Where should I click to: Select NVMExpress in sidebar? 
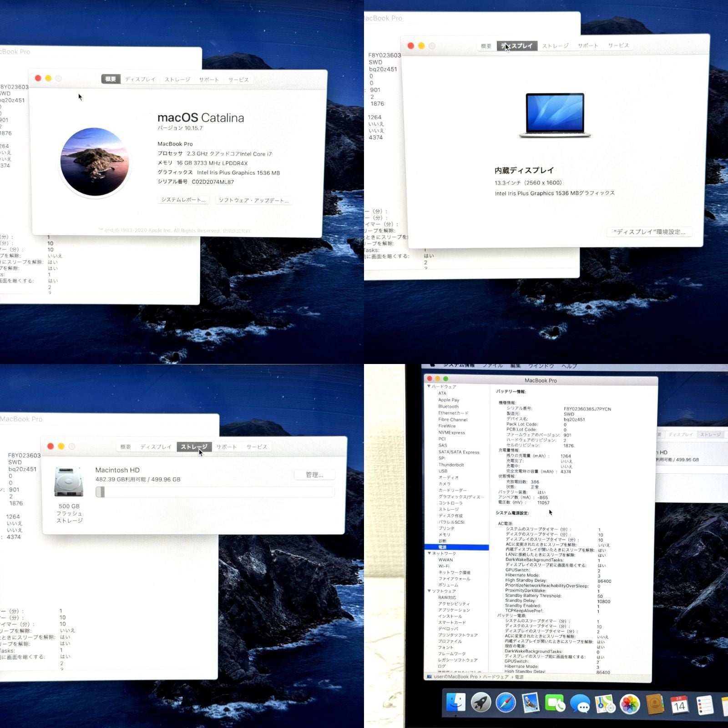[452, 433]
